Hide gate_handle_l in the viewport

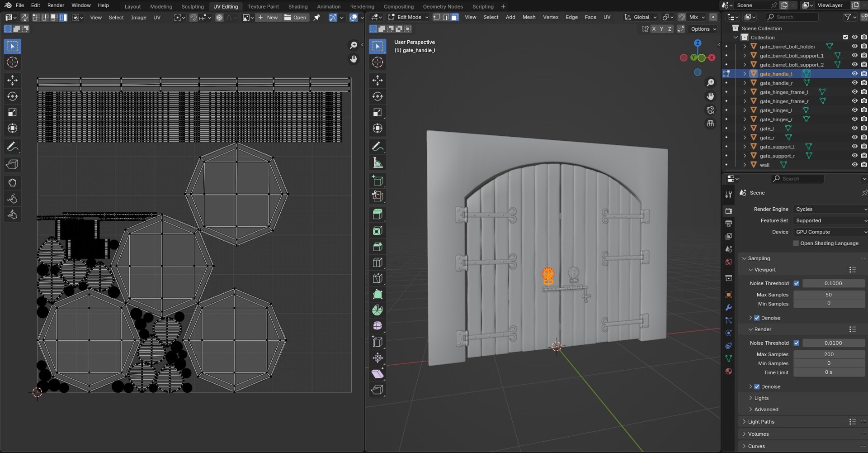[x=854, y=74]
